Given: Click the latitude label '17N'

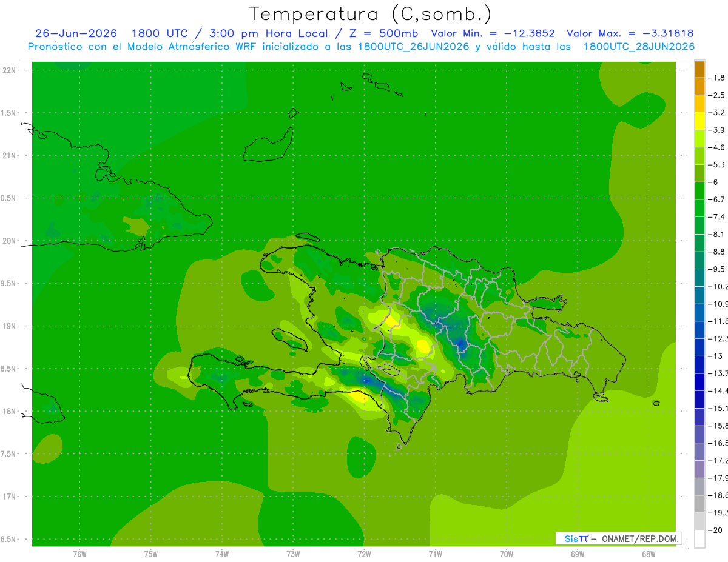Looking at the screenshot, I should [x=10, y=497].
